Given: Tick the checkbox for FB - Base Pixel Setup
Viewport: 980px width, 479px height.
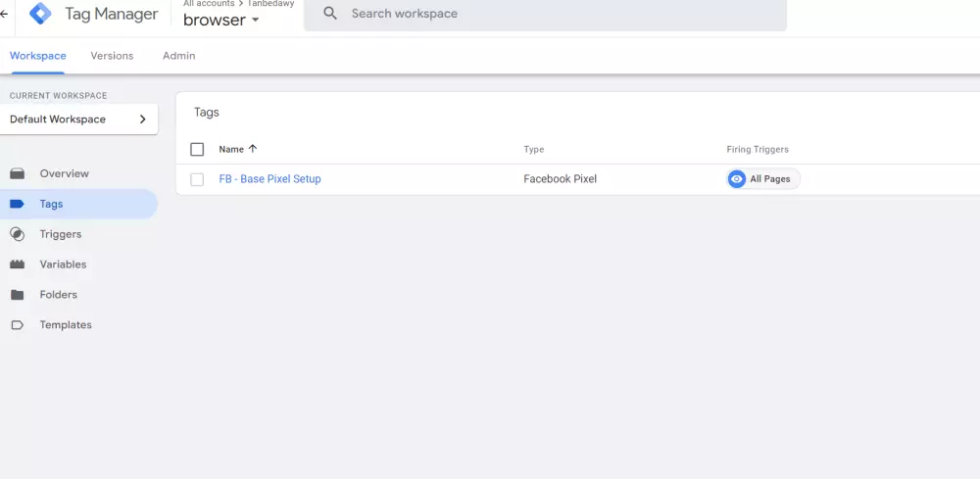Looking at the screenshot, I should click(197, 180).
